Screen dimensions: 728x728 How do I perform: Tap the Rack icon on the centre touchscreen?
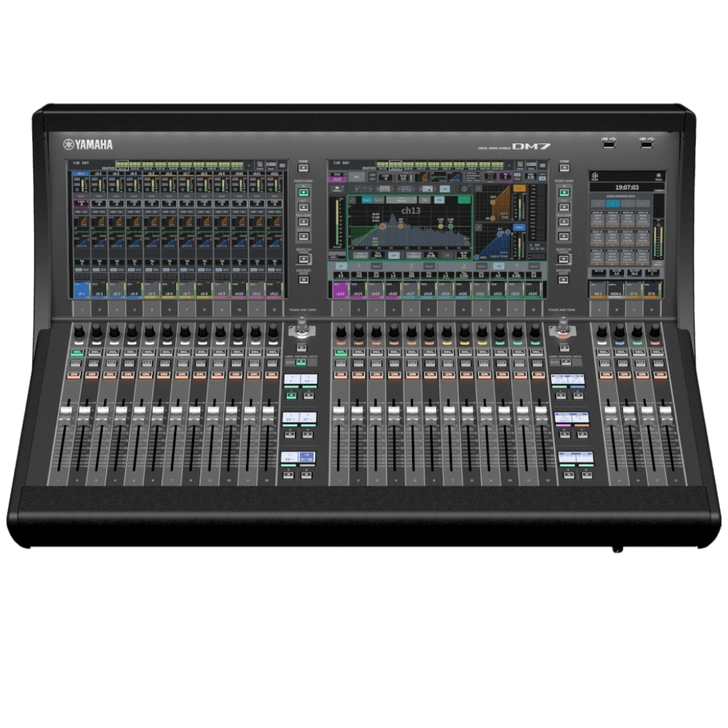531,166
